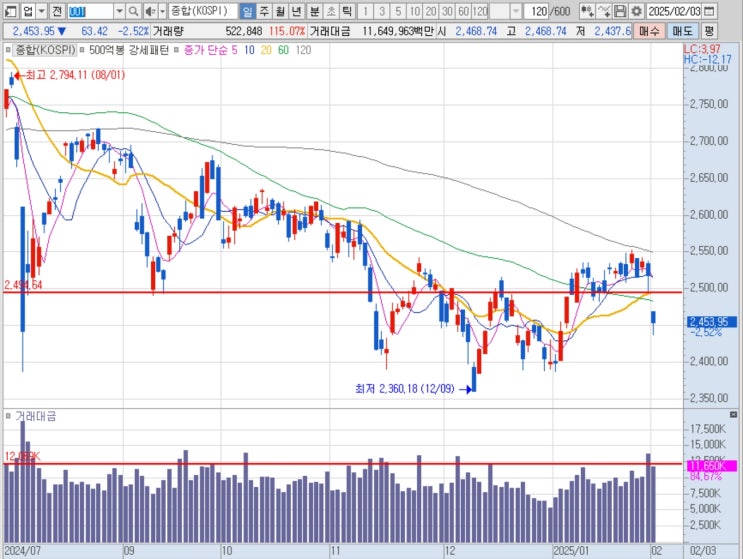The height and width of the screenshot is (559, 743).
Task: Click the 2,453.95 current price tag
Action: click(712, 322)
